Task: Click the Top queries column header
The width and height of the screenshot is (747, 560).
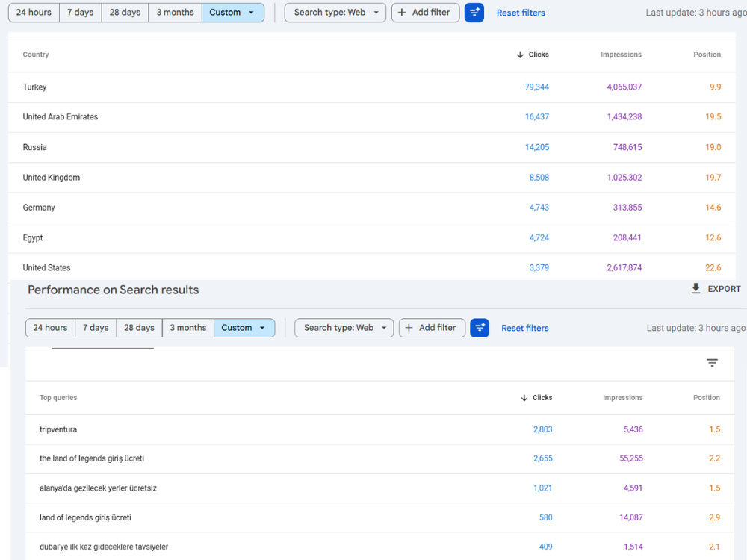Action: coord(58,398)
